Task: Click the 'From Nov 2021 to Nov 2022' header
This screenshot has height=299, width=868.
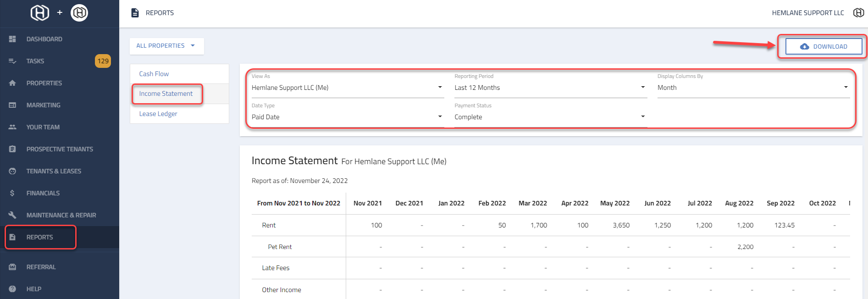Action: tap(299, 203)
